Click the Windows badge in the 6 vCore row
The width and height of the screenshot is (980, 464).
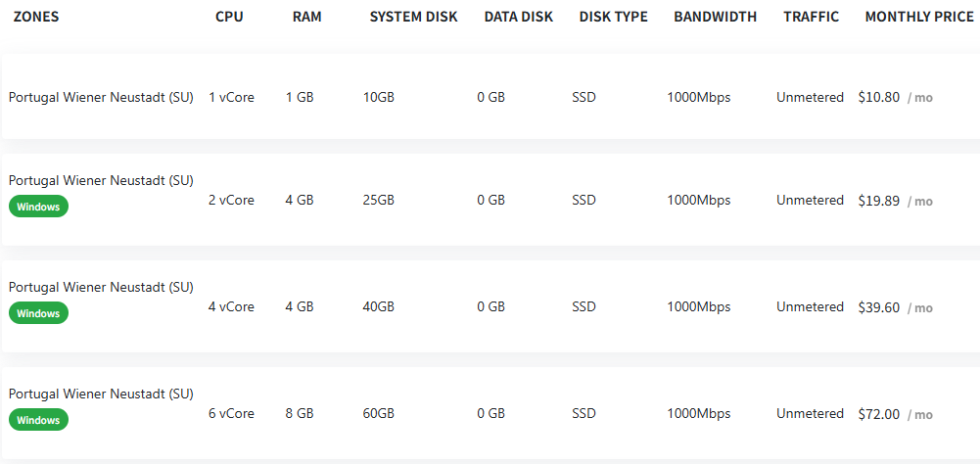[x=39, y=420]
